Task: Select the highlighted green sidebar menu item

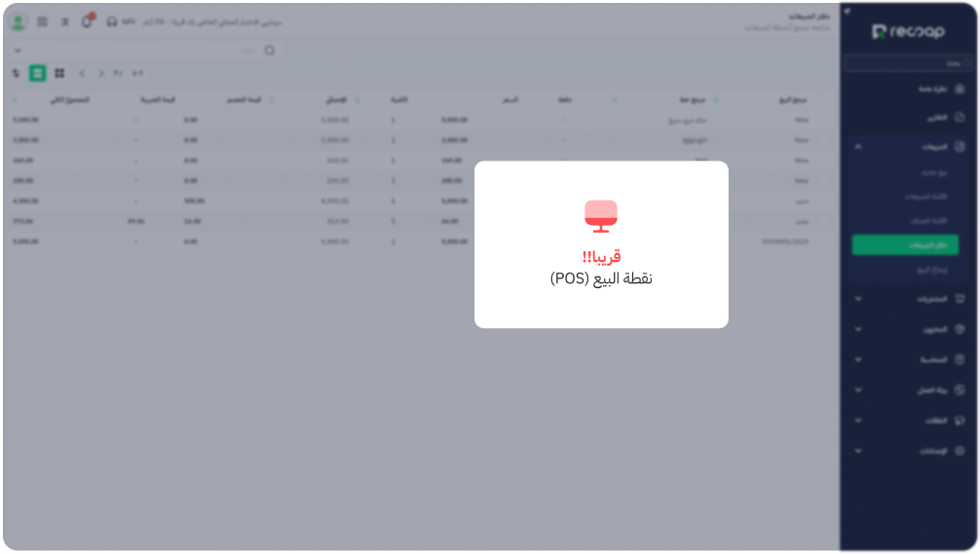Action: (905, 245)
